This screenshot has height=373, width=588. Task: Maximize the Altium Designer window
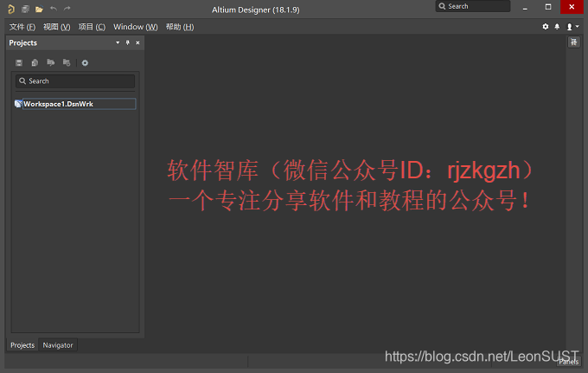[548, 7]
